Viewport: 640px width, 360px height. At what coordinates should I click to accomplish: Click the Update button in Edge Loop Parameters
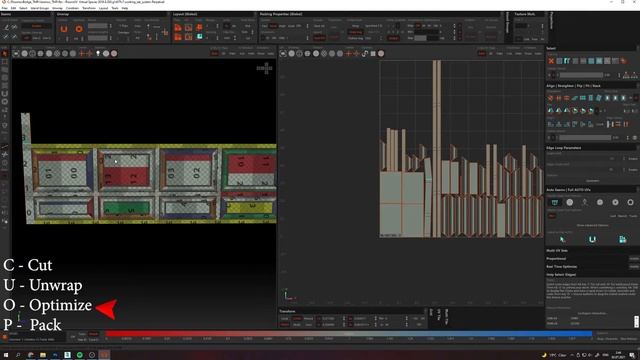[592, 180]
